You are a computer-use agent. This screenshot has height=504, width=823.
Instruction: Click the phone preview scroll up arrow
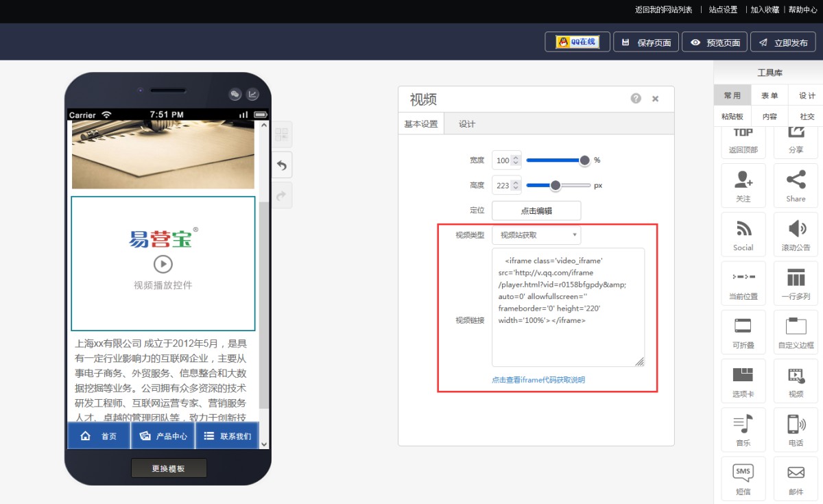pyautogui.click(x=264, y=125)
